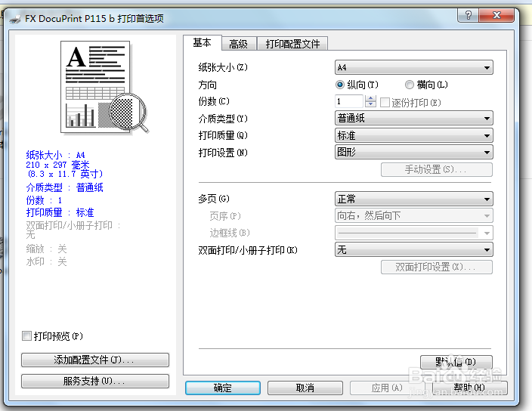The width and height of the screenshot is (532, 411).
Task: Click the 服务支持 button
Action: pyautogui.click(x=95, y=381)
